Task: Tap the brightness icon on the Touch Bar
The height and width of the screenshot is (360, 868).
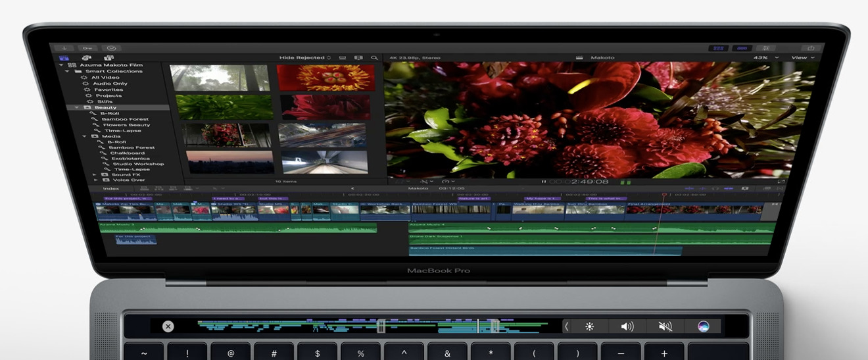Action: [590, 326]
